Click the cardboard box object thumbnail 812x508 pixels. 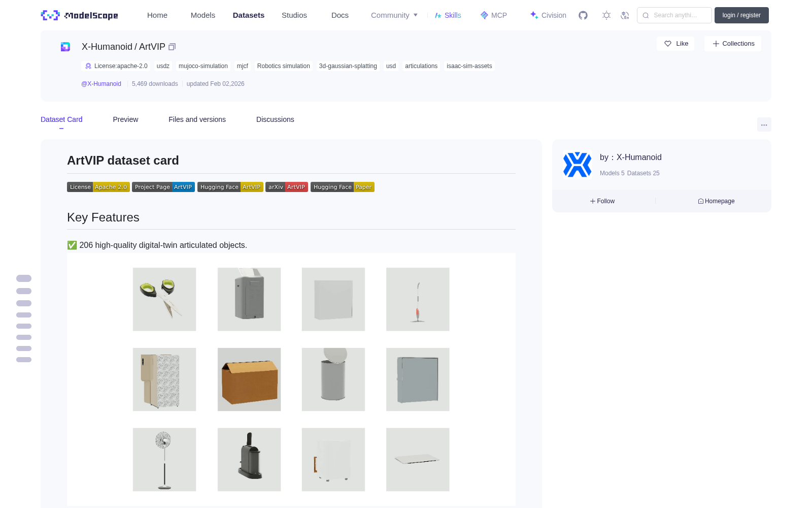249,379
